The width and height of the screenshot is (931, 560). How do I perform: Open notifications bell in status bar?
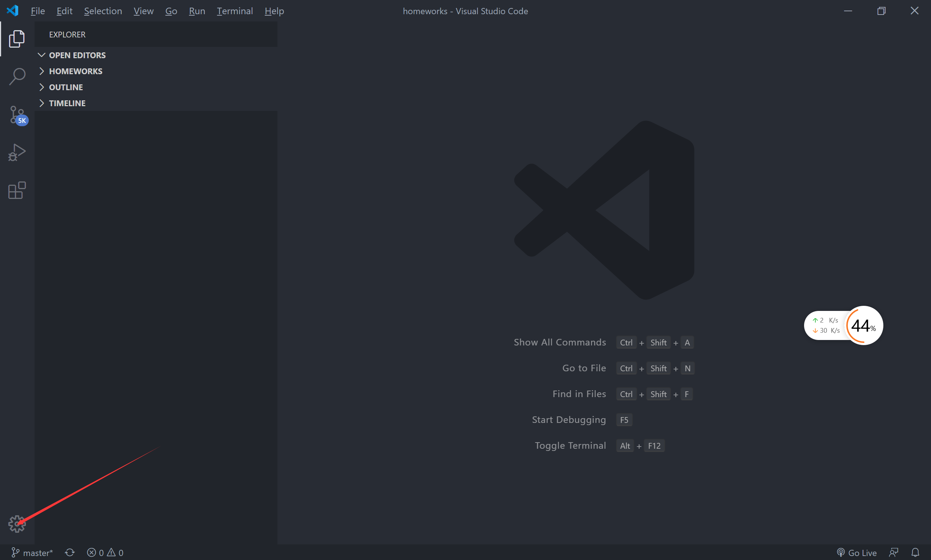915,552
